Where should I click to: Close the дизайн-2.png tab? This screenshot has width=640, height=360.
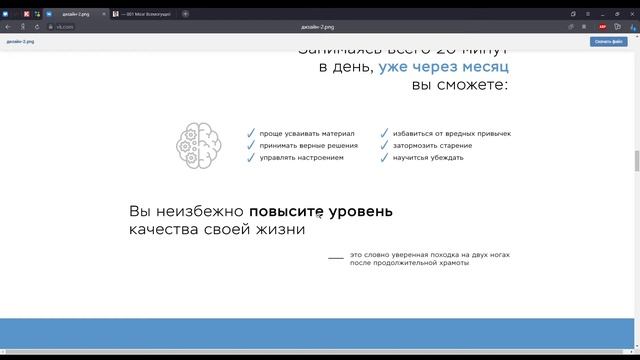104,14
